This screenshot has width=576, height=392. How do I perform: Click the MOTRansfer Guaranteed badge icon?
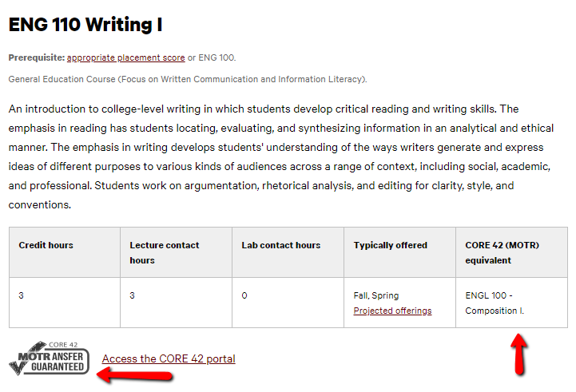[x=49, y=358]
